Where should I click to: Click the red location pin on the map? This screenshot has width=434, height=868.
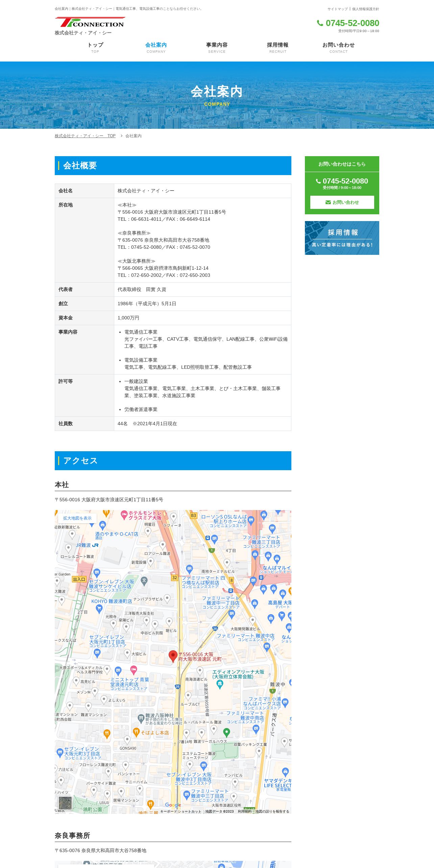click(173, 656)
